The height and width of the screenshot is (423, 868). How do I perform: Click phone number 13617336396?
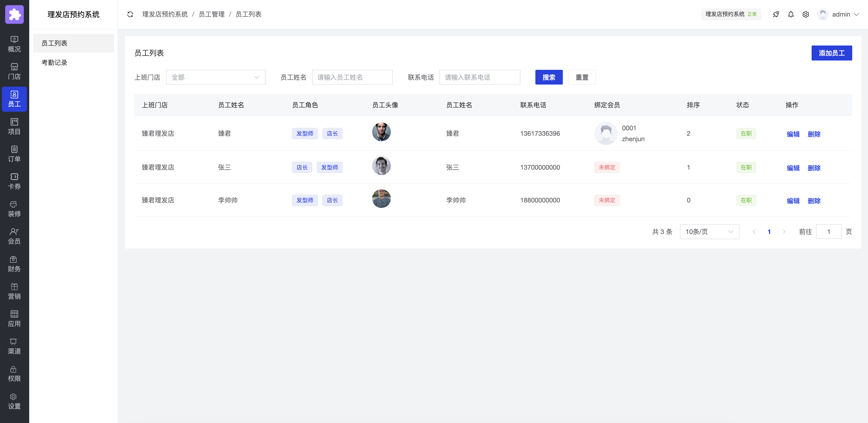[540, 133]
